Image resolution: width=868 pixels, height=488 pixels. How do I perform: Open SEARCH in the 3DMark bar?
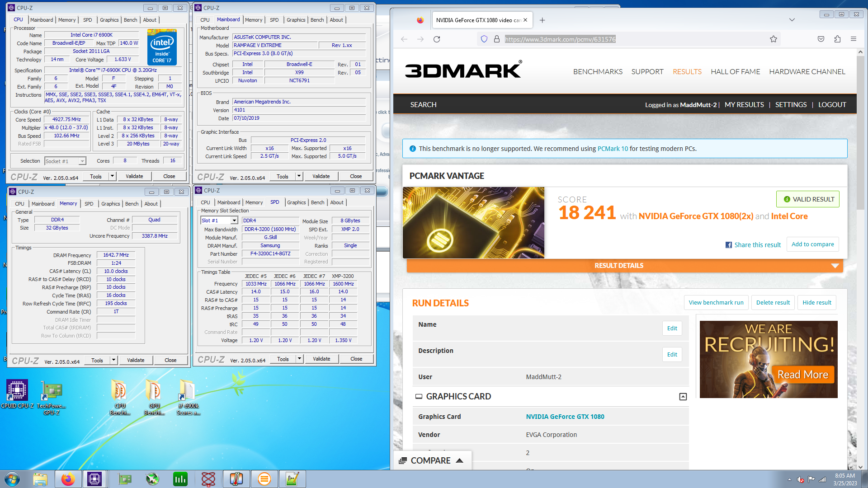click(423, 104)
